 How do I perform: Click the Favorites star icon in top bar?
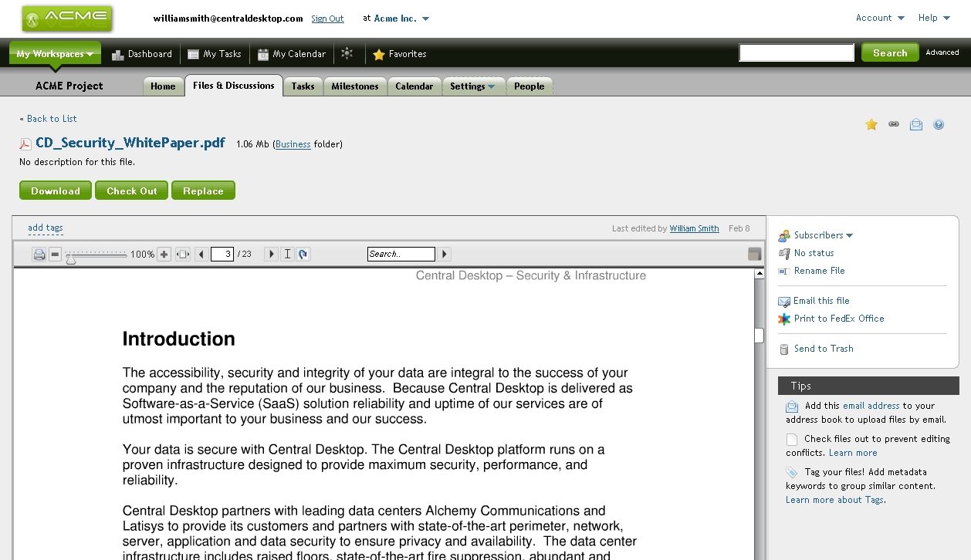tap(379, 55)
